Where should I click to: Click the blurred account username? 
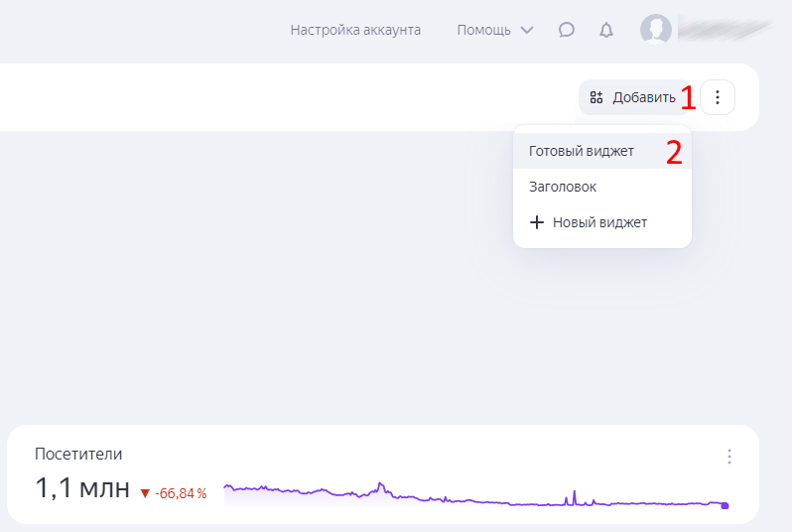725,30
